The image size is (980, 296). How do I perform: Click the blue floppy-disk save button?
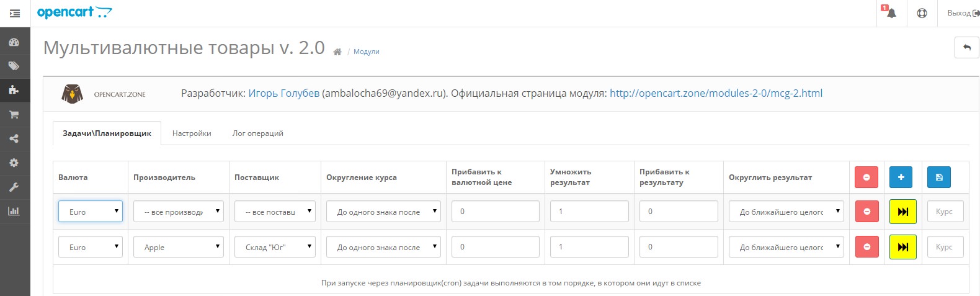tap(938, 177)
